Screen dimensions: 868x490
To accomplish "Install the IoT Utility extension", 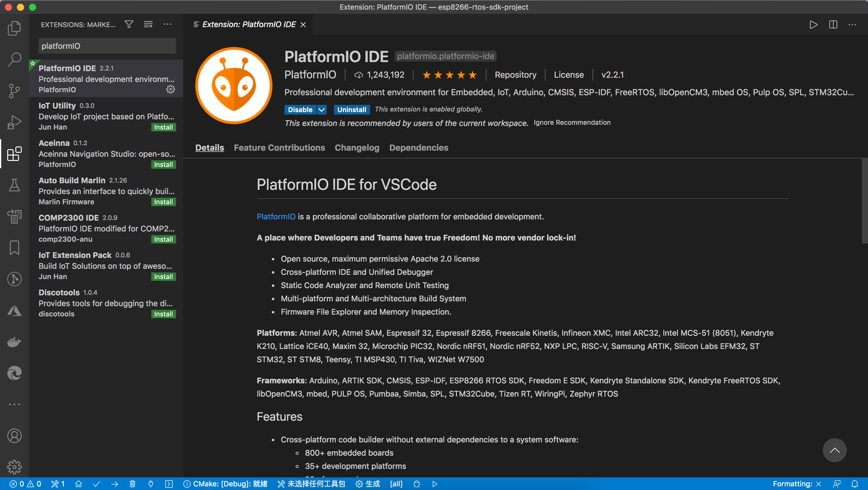I will tap(163, 127).
